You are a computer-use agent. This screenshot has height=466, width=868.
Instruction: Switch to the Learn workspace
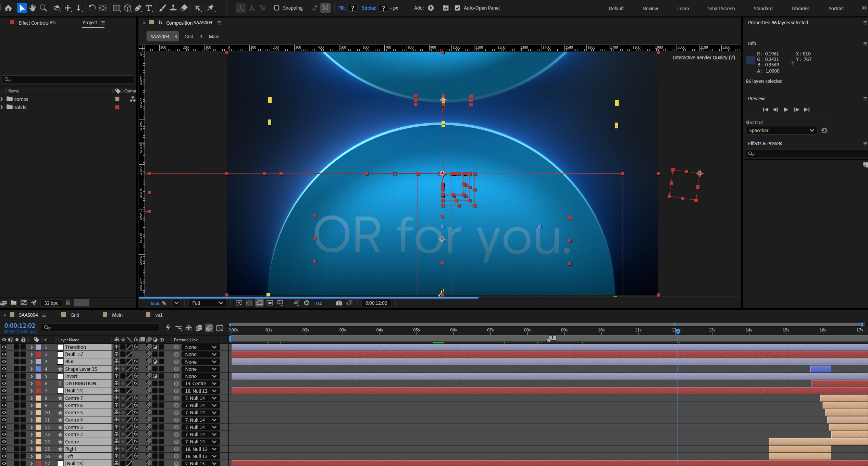tap(683, 8)
